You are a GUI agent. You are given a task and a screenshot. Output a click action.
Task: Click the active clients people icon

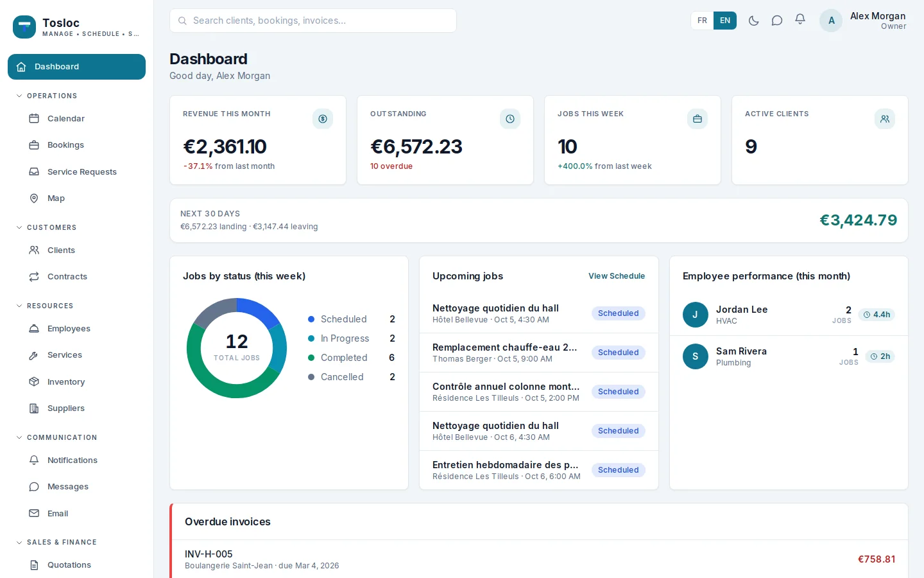point(885,119)
